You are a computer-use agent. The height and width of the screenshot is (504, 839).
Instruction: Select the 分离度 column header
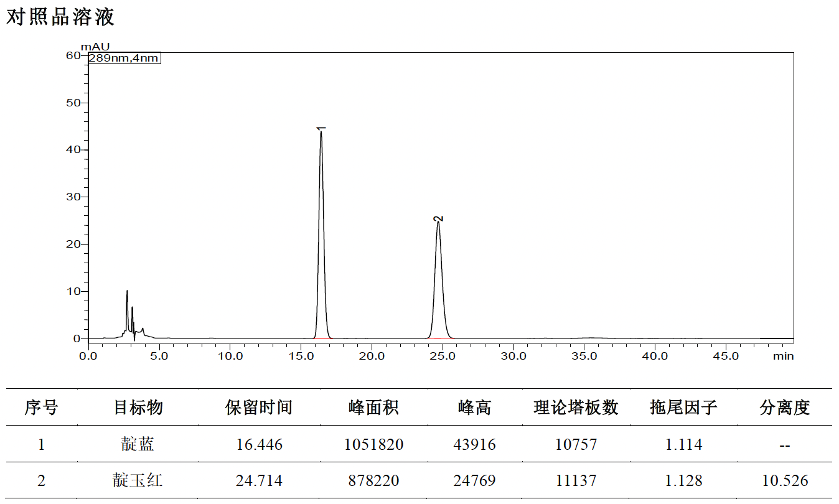[x=785, y=408]
